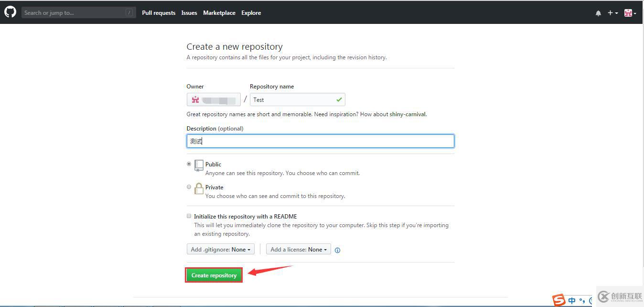Click the license info icon
Image resolution: width=644 pixels, height=307 pixels.
[337, 250]
